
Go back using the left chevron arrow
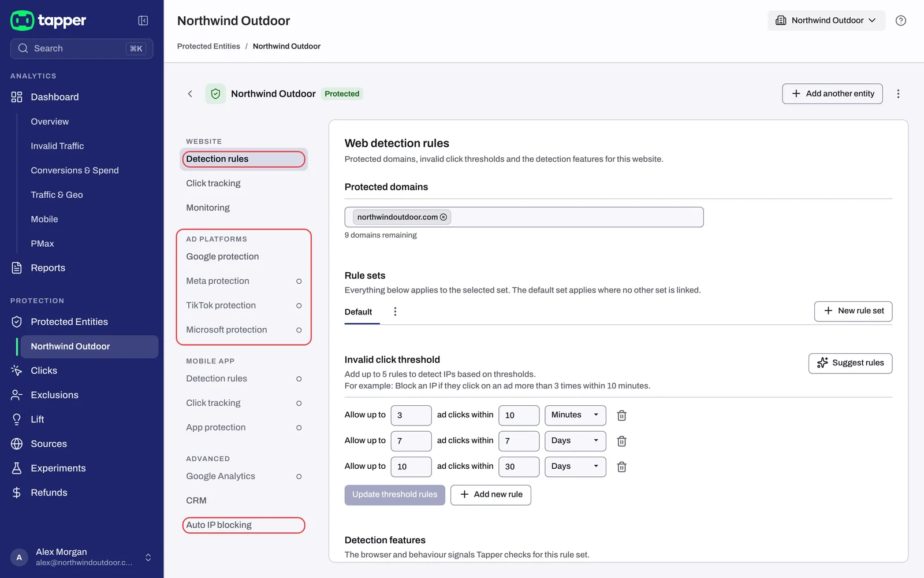(x=190, y=94)
